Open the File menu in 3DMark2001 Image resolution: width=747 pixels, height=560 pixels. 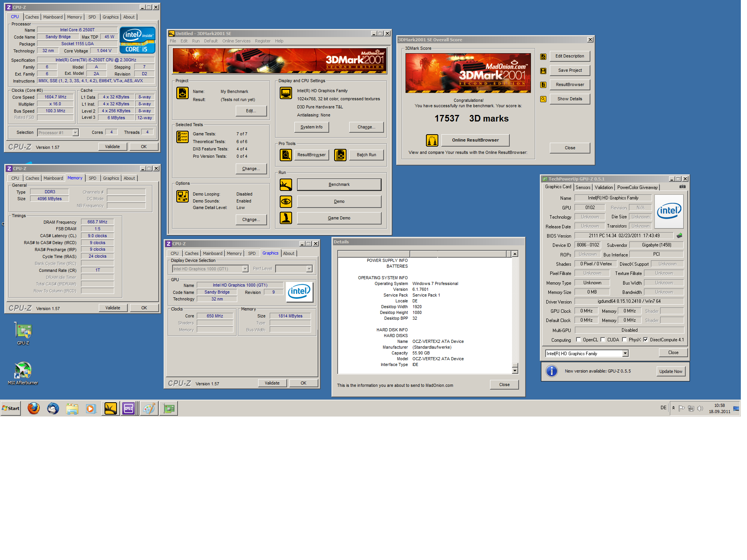pyautogui.click(x=173, y=41)
